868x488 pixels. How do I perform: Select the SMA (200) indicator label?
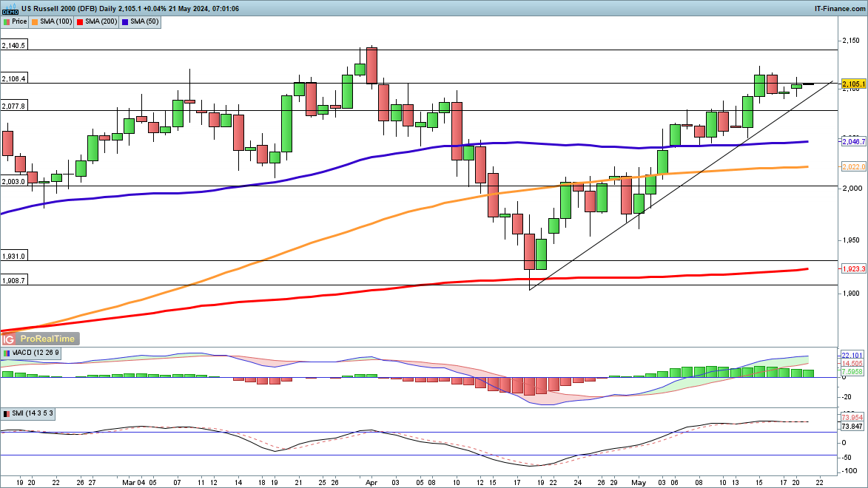click(x=101, y=22)
